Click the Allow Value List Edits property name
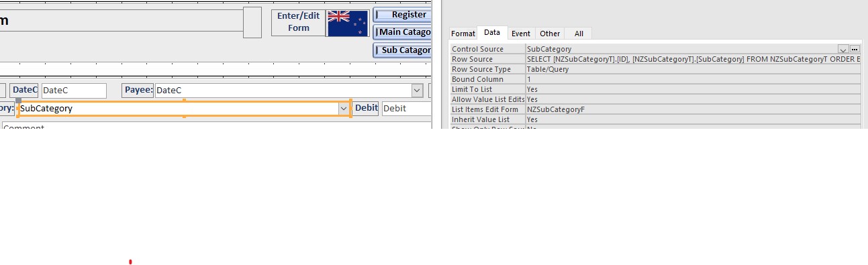The width and height of the screenshot is (868, 265). tap(487, 99)
